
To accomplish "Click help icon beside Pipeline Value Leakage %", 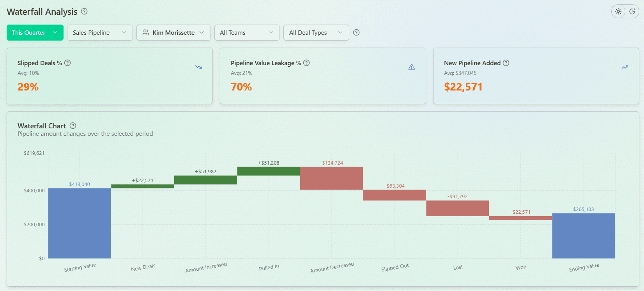I will coord(306,63).
